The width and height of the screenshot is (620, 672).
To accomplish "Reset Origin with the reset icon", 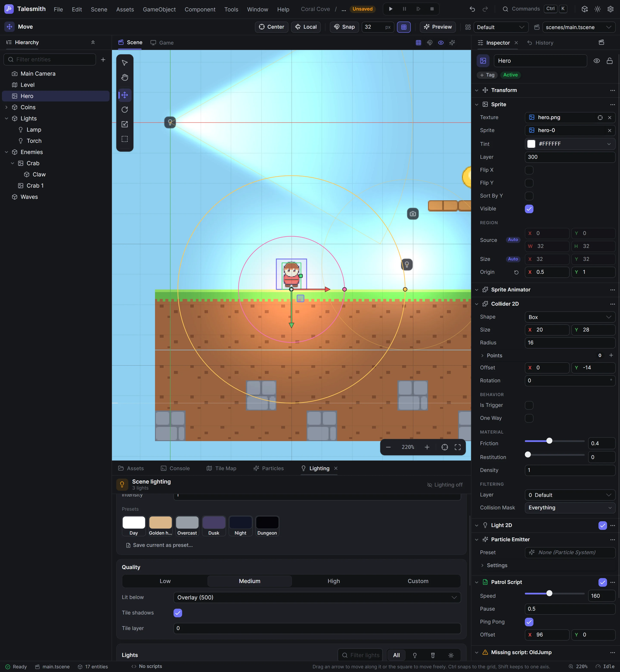I will [516, 272].
